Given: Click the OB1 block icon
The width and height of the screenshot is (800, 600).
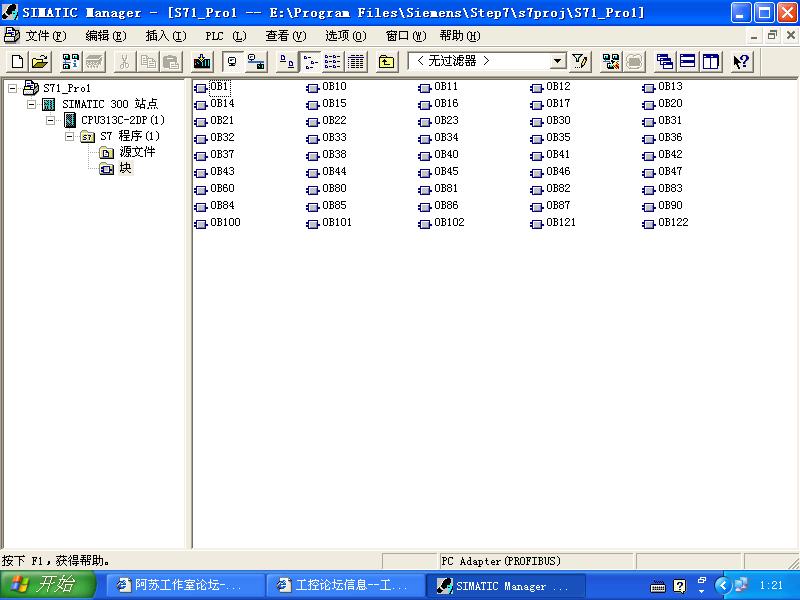Looking at the screenshot, I should point(201,88).
